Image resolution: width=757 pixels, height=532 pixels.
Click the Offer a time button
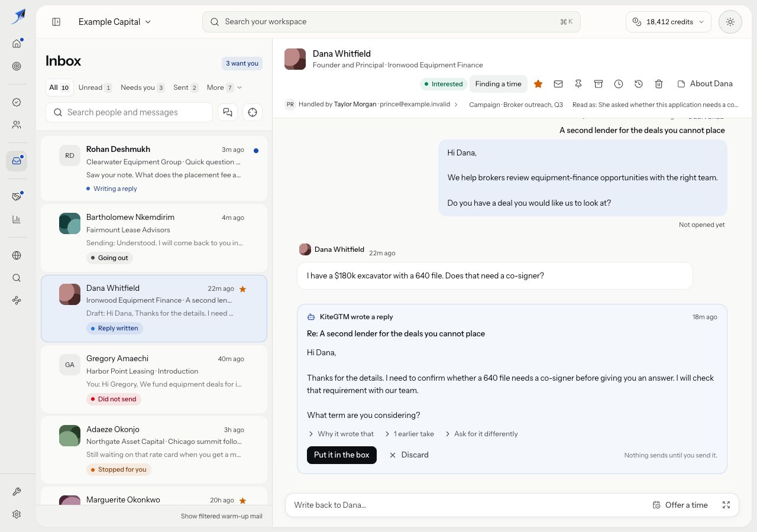click(x=680, y=505)
